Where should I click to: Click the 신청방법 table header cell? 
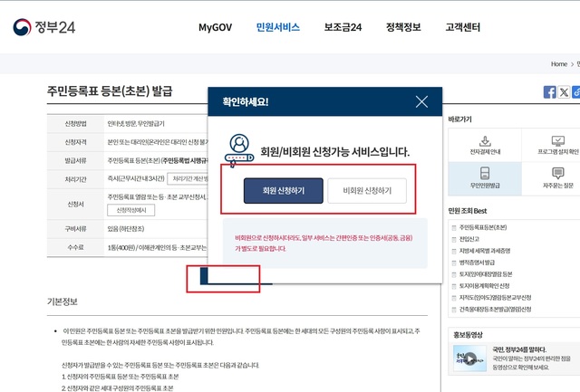75,124
